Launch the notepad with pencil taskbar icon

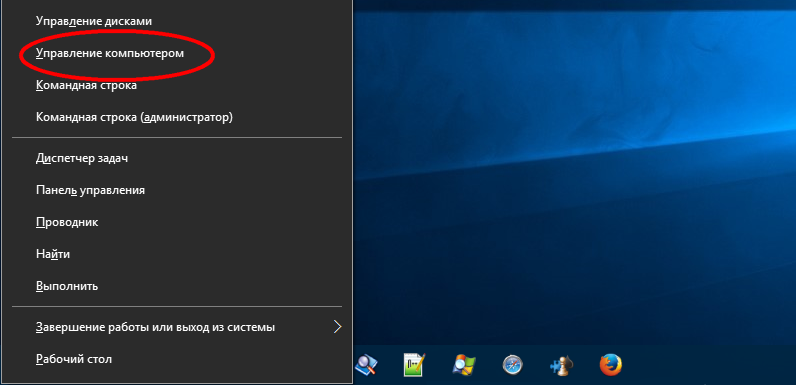414,365
